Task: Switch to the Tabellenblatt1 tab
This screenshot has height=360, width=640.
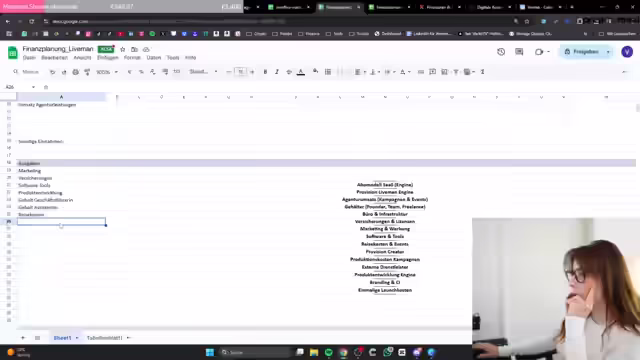Action: click(104, 338)
